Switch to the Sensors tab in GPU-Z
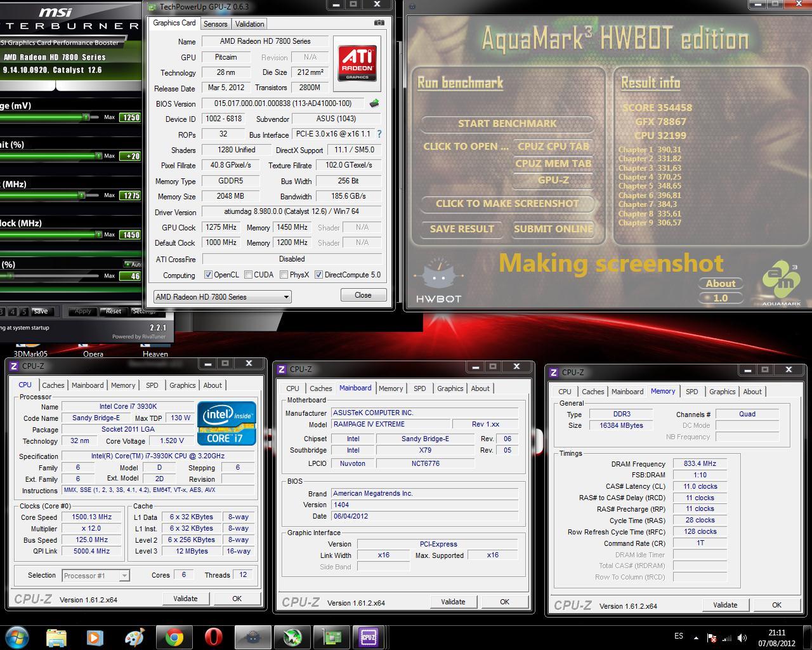 pyautogui.click(x=215, y=24)
